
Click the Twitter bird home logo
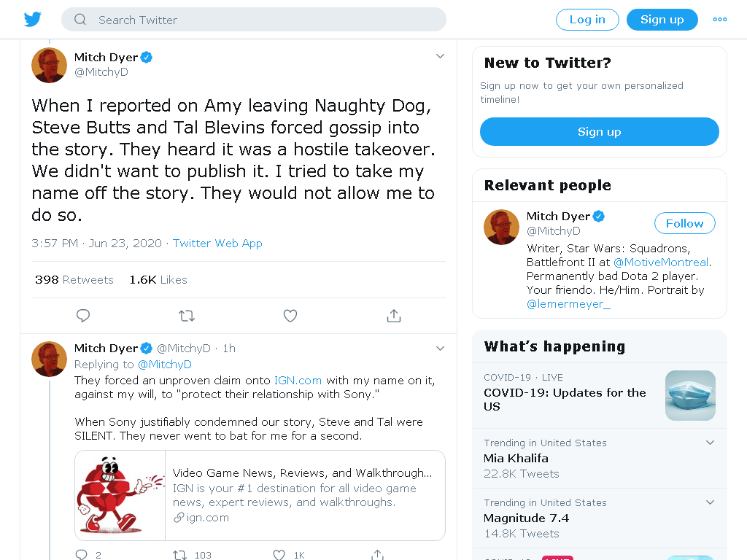pyautogui.click(x=32, y=20)
